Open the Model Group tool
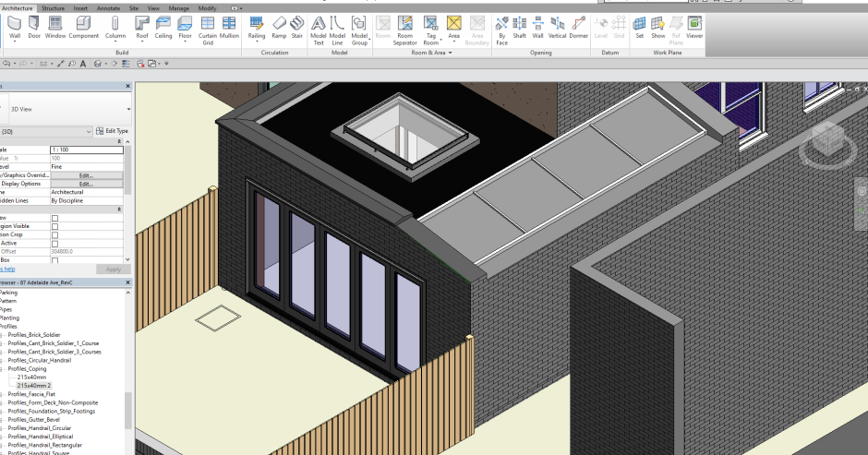 (359, 30)
